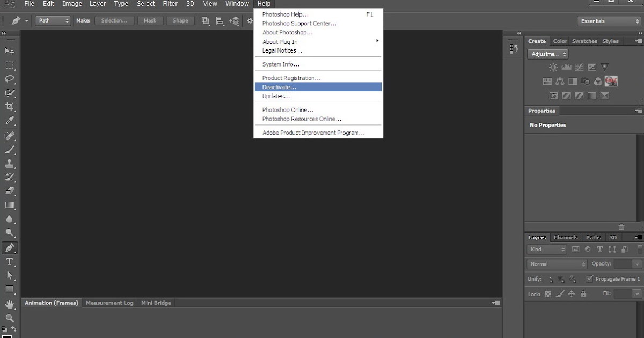Viewport: 644px width, 338px height.
Task: Switch to the Channels tab
Action: pyautogui.click(x=566, y=238)
